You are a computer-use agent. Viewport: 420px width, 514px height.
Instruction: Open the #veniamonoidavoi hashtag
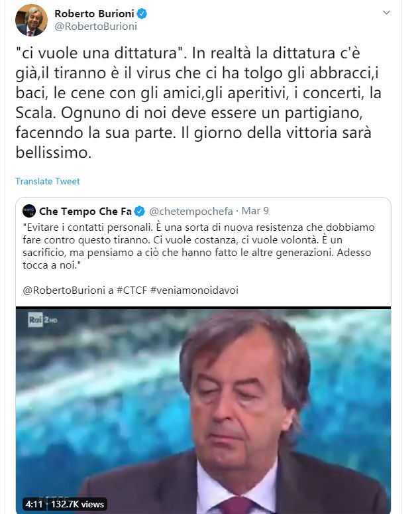[194, 290]
